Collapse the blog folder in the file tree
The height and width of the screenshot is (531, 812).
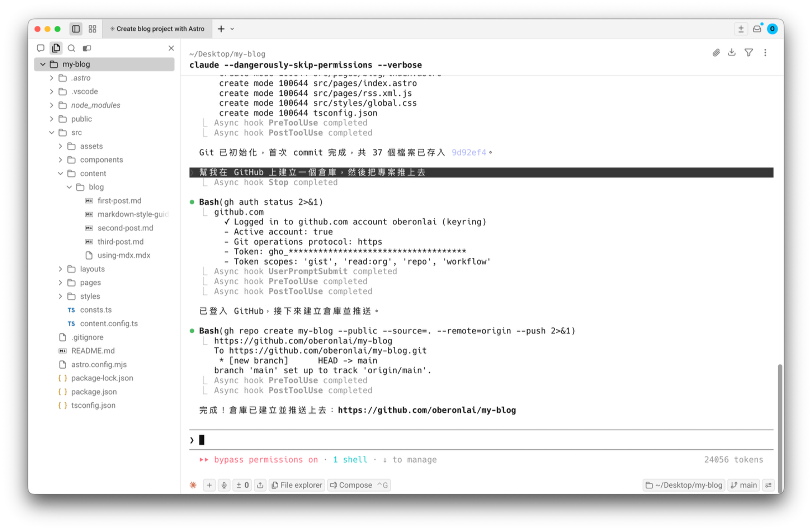(x=69, y=187)
